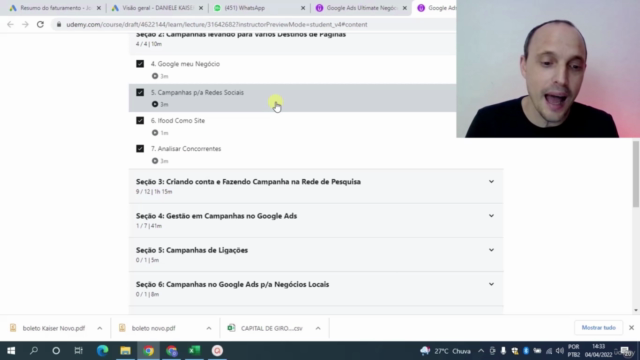
Task: Click play icon under Analisar Concorrentes
Action: pos(155,161)
